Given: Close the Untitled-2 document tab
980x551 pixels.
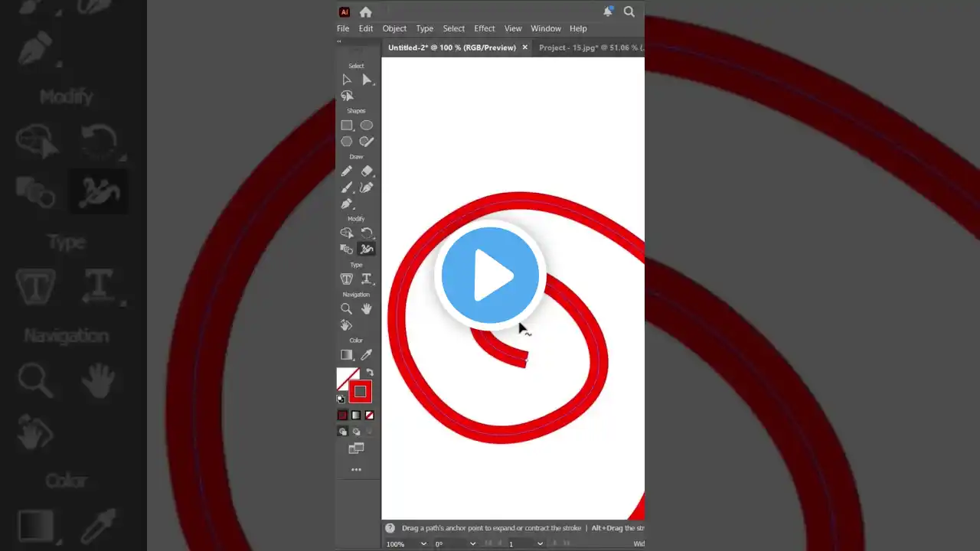Looking at the screenshot, I should (525, 47).
